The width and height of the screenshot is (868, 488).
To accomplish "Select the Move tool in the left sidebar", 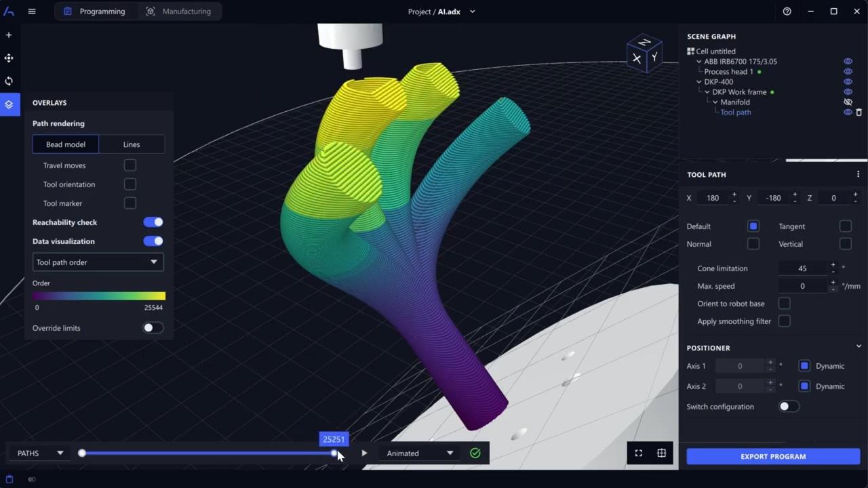I will coord(9,58).
